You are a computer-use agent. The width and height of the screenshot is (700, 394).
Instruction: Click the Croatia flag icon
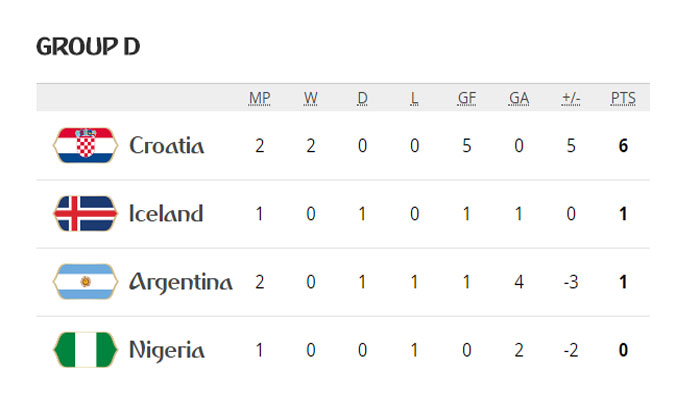pos(85,145)
